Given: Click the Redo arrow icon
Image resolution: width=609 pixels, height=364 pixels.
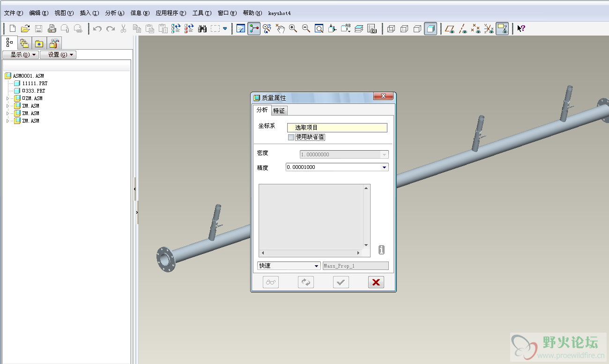Looking at the screenshot, I should (x=111, y=29).
